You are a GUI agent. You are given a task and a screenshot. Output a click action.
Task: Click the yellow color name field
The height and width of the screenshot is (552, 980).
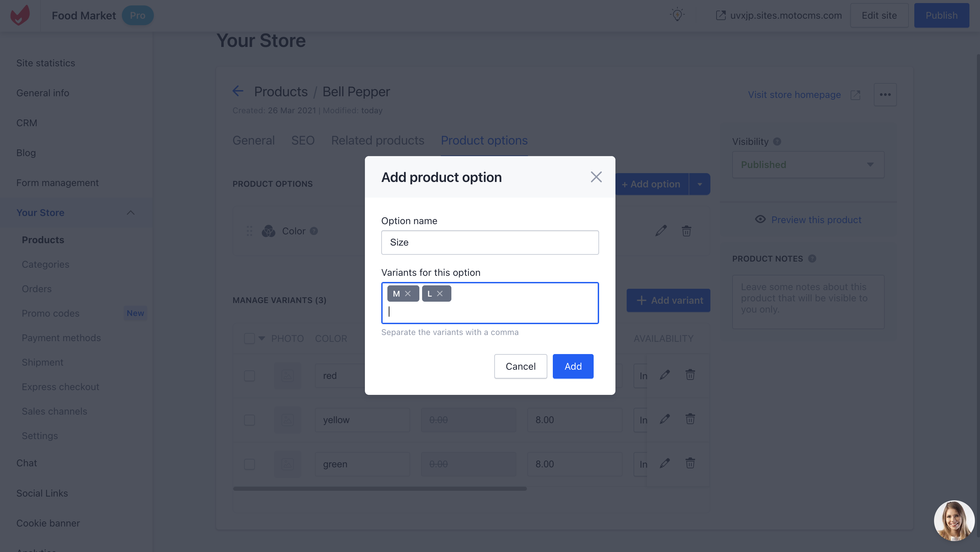point(362,420)
